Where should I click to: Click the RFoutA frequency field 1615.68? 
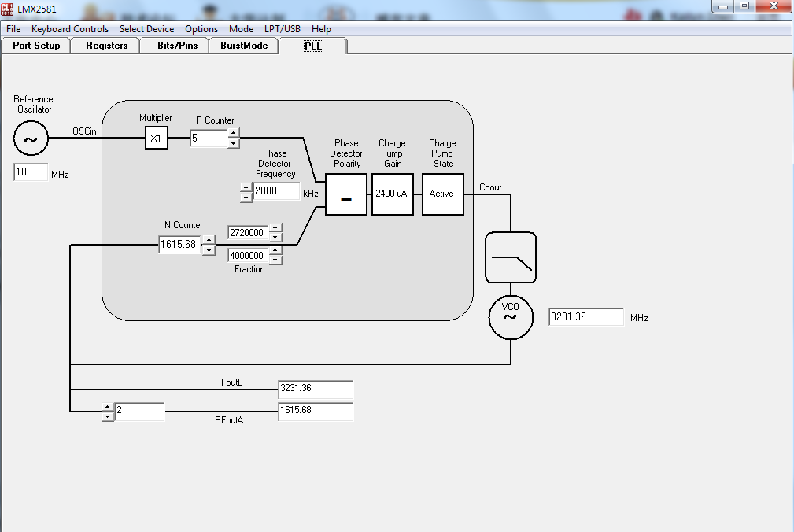tap(316, 411)
